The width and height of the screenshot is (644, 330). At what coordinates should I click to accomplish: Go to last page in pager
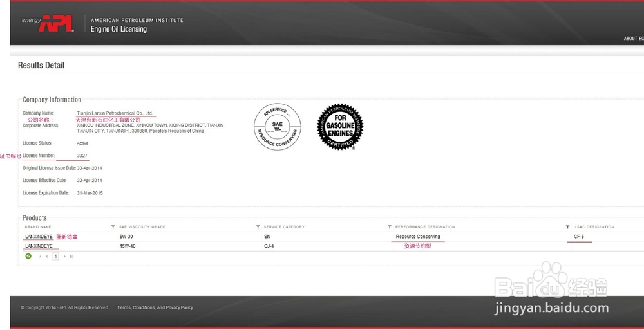(x=71, y=257)
